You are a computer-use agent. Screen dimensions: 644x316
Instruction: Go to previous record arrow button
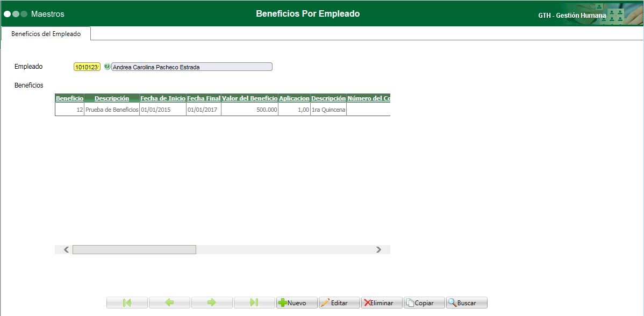pyautogui.click(x=170, y=303)
